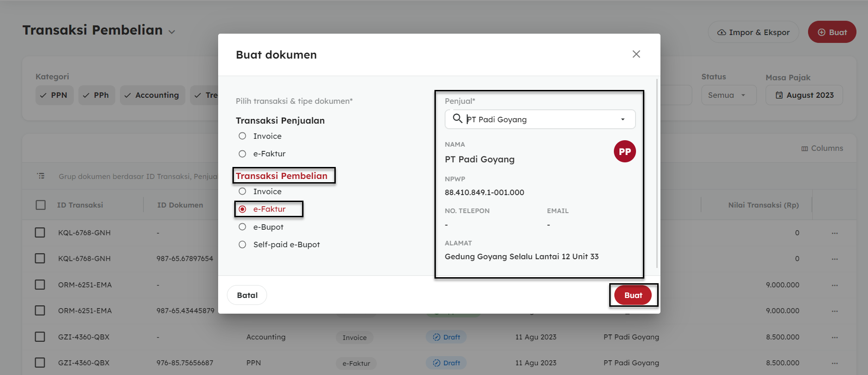The width and height of the screenshot is (868, 375).
Task: Tick the select-all checkbox in table header
Action: [x=41, y=205]
